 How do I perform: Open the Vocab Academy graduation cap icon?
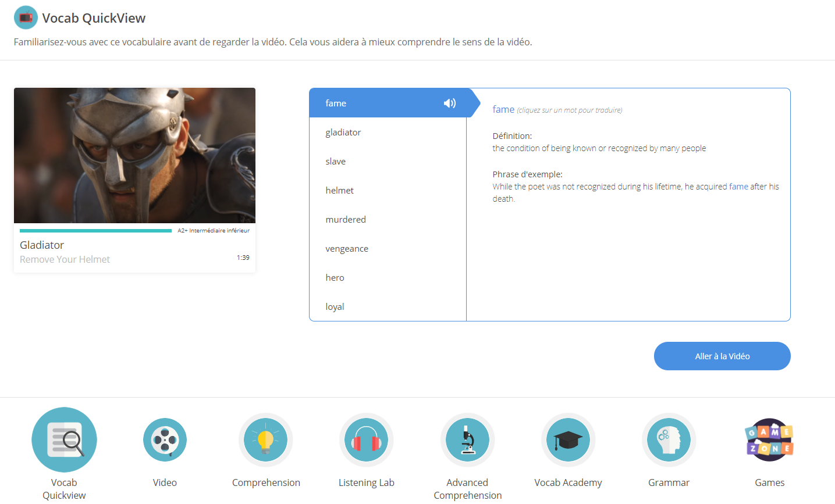click(x=568, y=440)
